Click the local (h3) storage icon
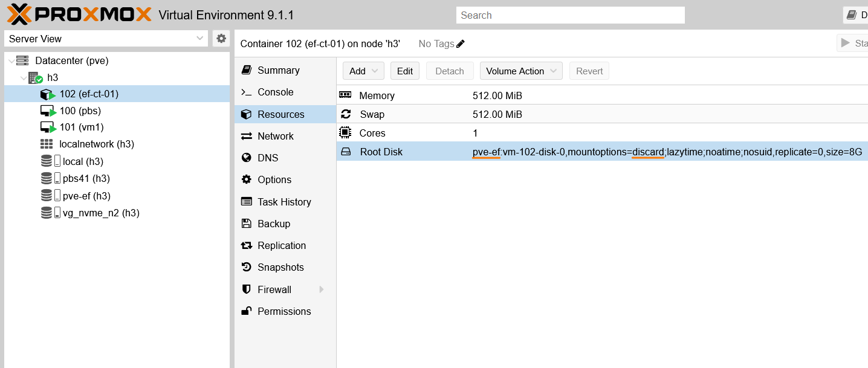The image size is (868, 368). click(50, 161)
